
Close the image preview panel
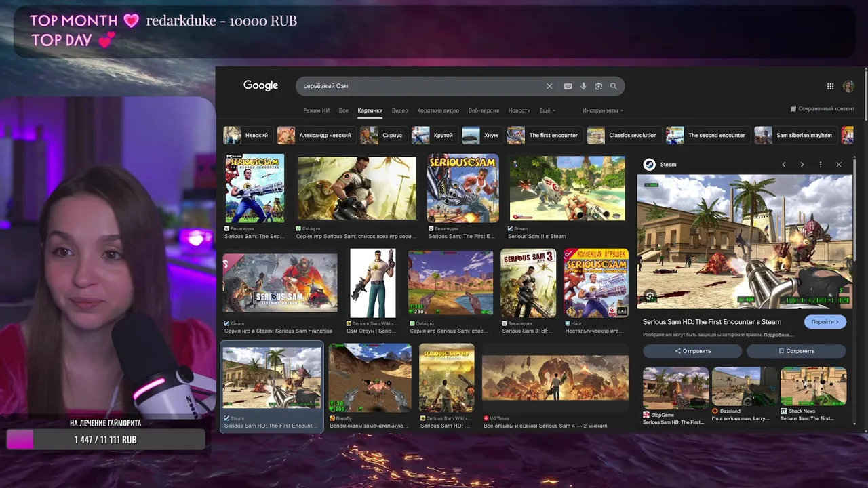(x=839, y=165)
